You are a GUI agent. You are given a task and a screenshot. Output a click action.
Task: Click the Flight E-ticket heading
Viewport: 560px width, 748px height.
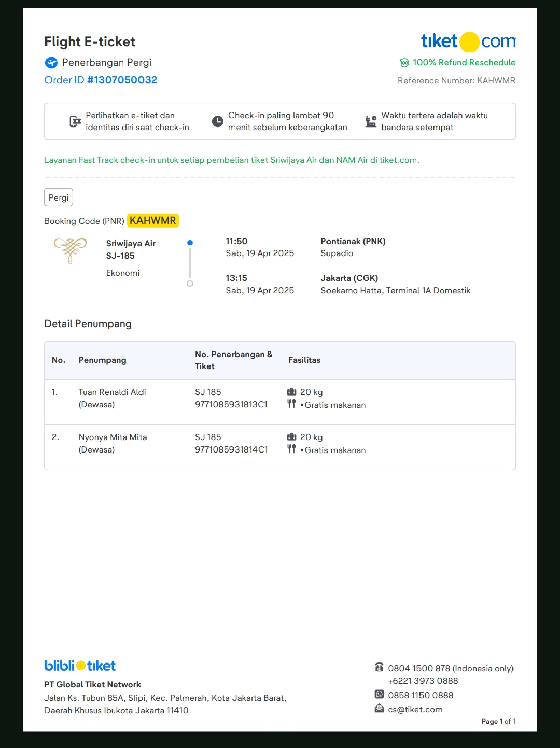click(90, 41)
